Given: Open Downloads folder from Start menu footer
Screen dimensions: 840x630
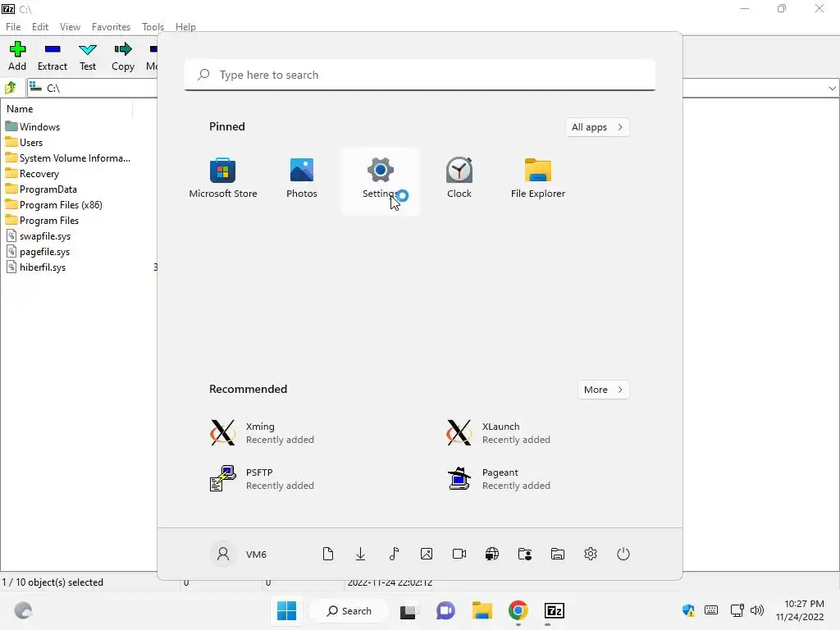Looking at the screenshot, I should [361, 554].
